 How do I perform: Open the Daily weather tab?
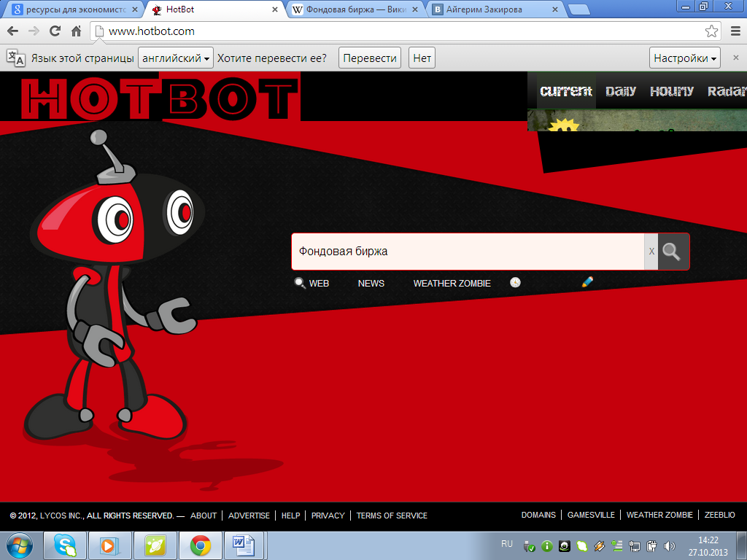point(620,91)
